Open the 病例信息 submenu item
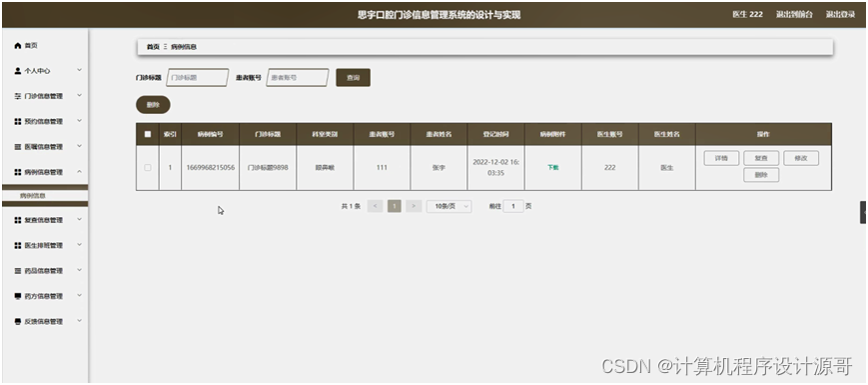The width and height of the screenshot is (868, 385). 45,196
